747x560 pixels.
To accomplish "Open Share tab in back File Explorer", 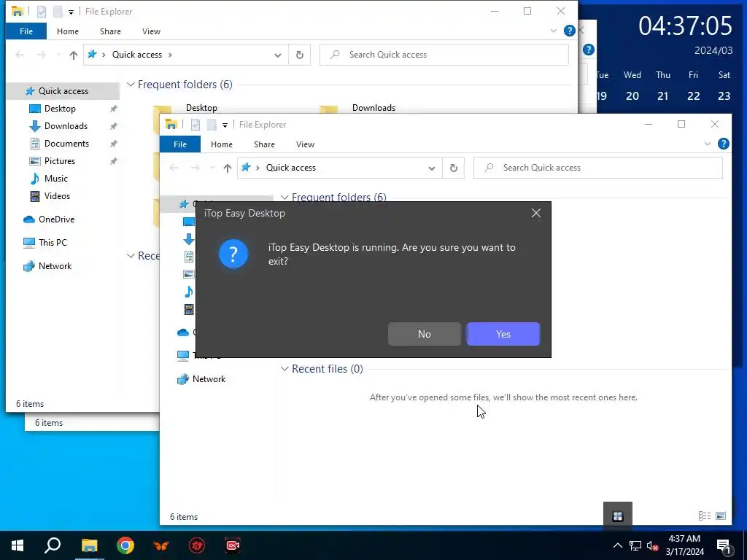I will 111,31.
